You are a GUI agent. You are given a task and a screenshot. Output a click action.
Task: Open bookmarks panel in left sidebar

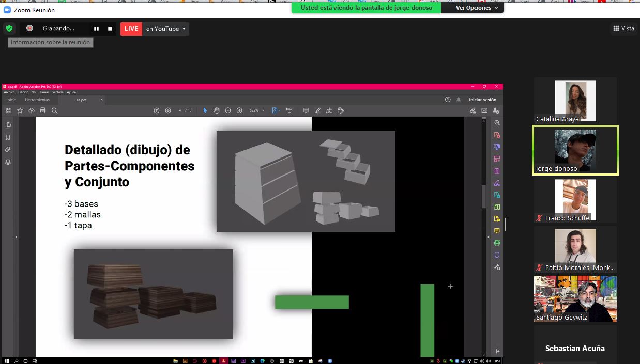[8, 138]
